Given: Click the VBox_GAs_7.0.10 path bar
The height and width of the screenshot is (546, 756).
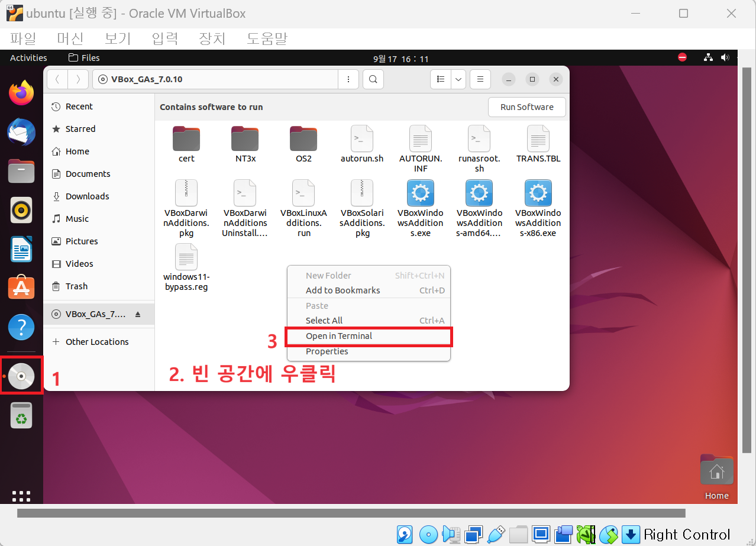Looking at the screenshot, I should pyautogui.click(x=215, y=79).
